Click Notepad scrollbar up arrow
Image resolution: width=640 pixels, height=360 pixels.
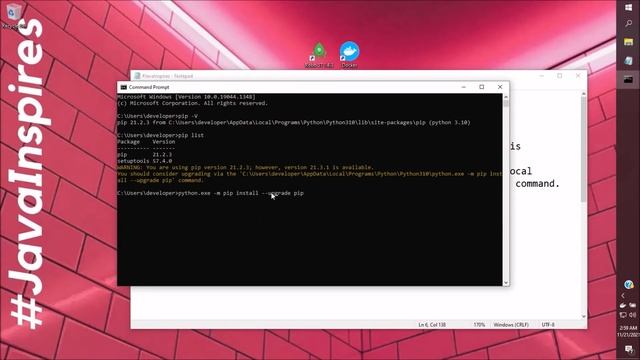[x=583, y=94]
